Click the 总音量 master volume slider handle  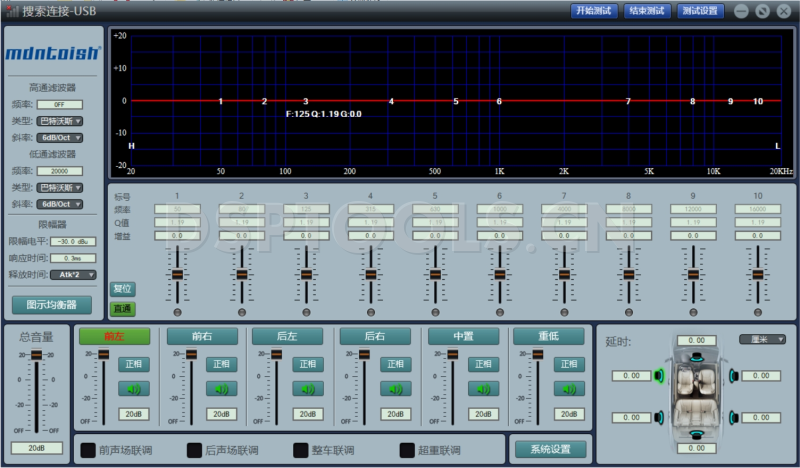tap(37, 355)
